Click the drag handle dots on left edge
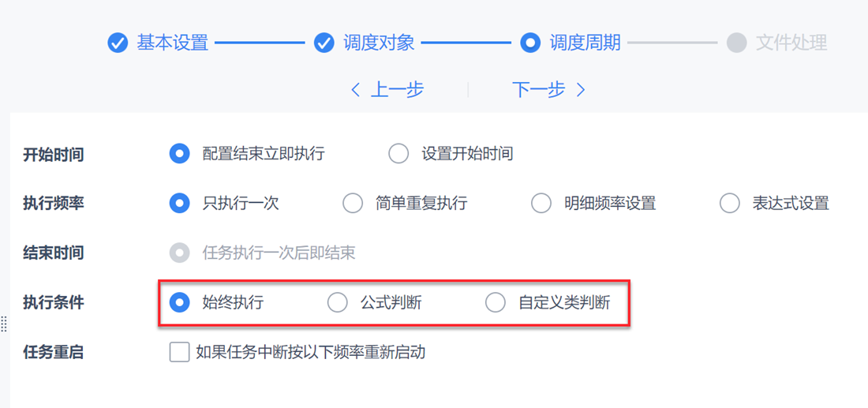 pyautogui.click(x=4, y=324)
